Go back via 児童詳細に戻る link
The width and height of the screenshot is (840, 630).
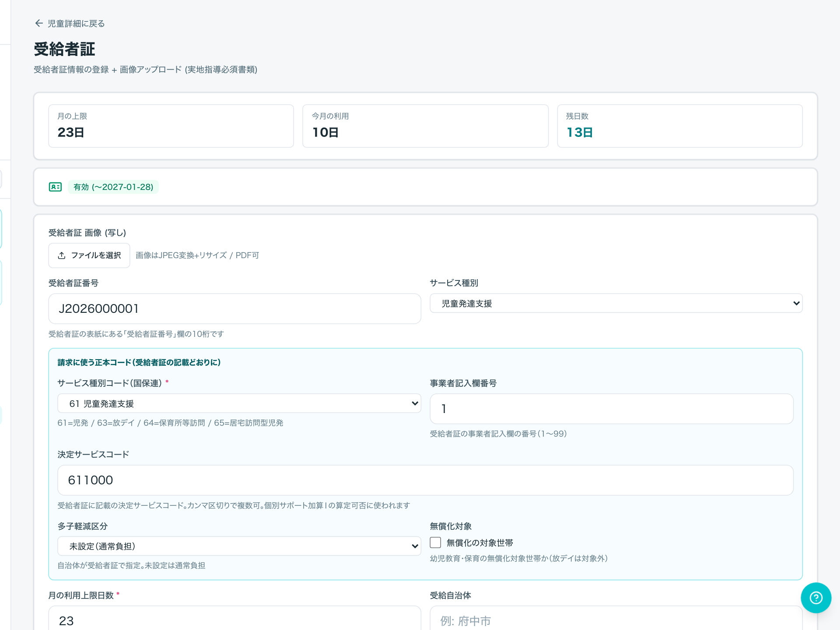pos(76,24)
